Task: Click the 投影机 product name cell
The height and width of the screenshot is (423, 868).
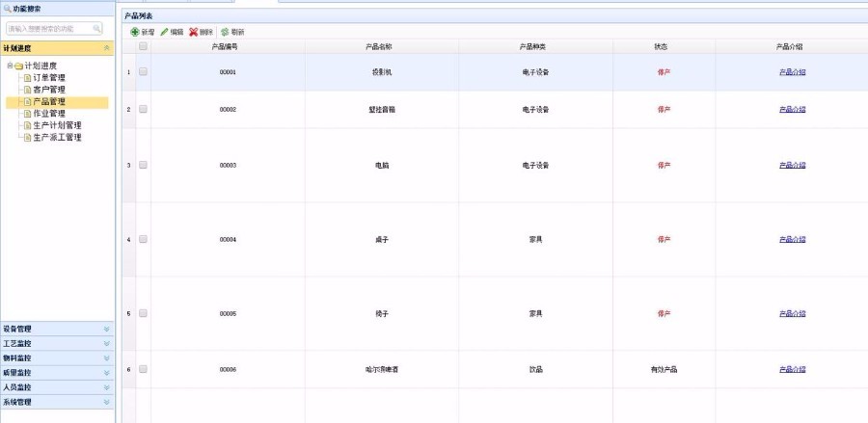Action: point(382,72)
